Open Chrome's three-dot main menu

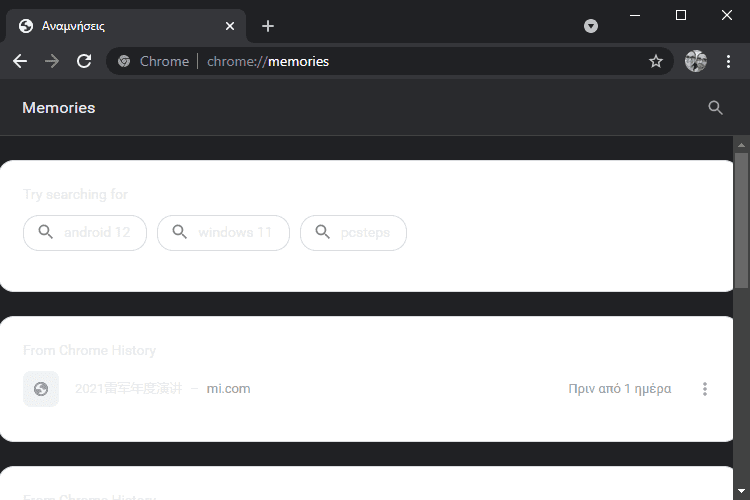click(x=728, y=61)
